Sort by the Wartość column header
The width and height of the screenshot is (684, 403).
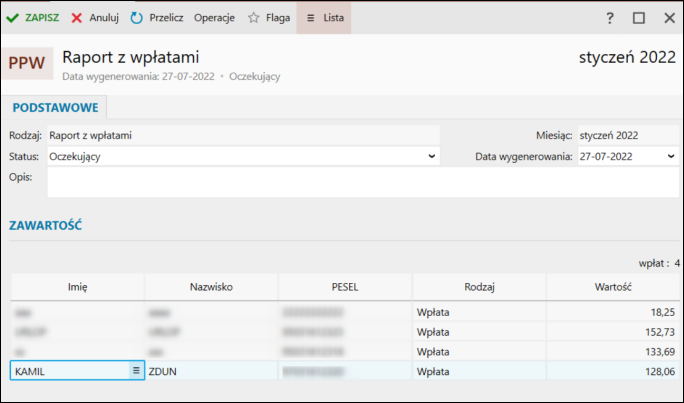coord(613,287)
